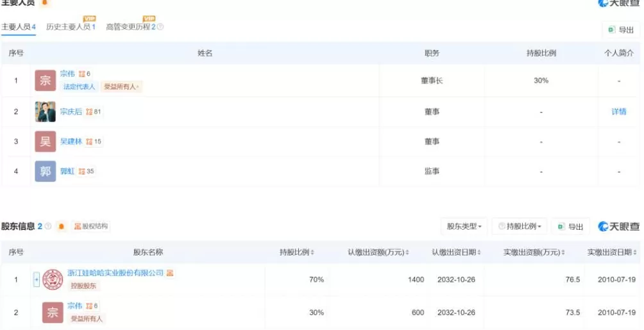Open 浙江娃哈哈实业股份有限公司 company link
This screenshot has height=330, width=644.
(x=115, y=273)
